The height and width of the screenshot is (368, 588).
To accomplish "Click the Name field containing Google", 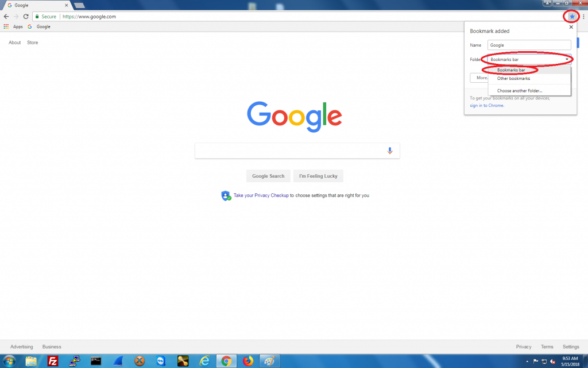I will click(529, 45).
